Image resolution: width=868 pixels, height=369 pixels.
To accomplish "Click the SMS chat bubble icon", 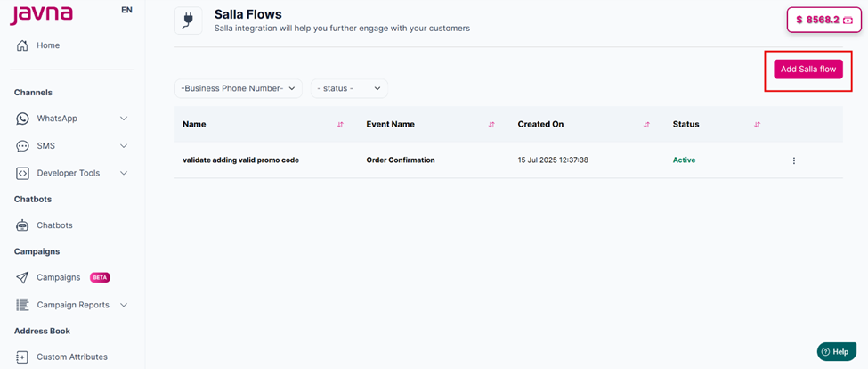I will point(22,146).
